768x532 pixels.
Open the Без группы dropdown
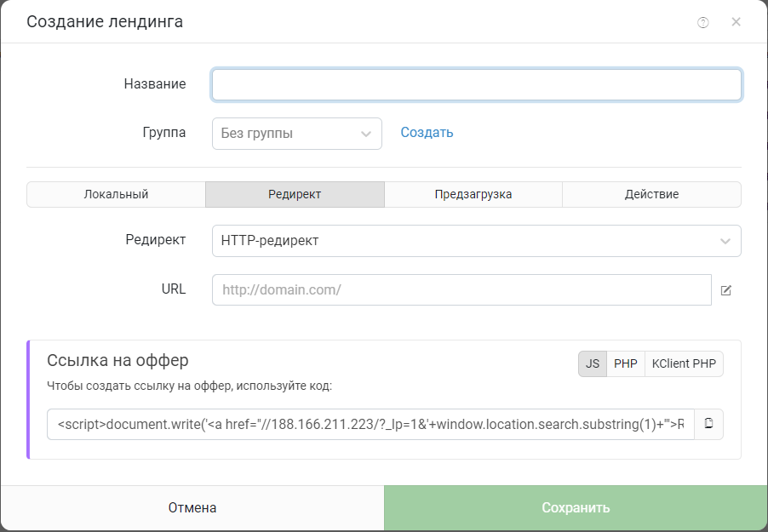point(297,134)
